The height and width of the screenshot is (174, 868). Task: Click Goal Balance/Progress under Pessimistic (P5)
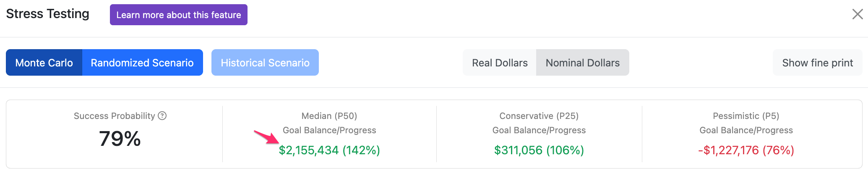point(746,130)
